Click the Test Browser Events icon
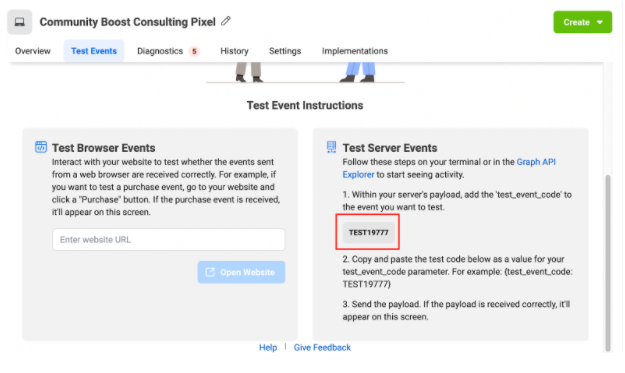 pos(41,147)
